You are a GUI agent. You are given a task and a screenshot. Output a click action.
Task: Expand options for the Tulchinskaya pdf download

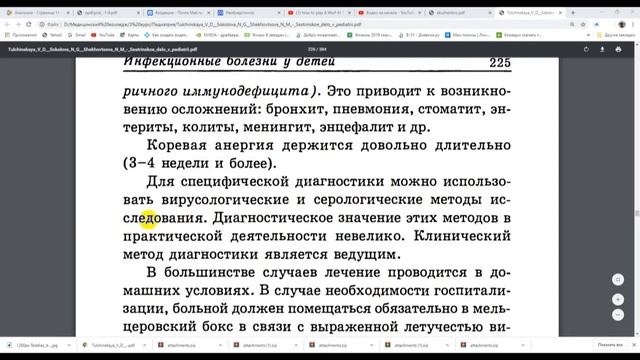144,345
